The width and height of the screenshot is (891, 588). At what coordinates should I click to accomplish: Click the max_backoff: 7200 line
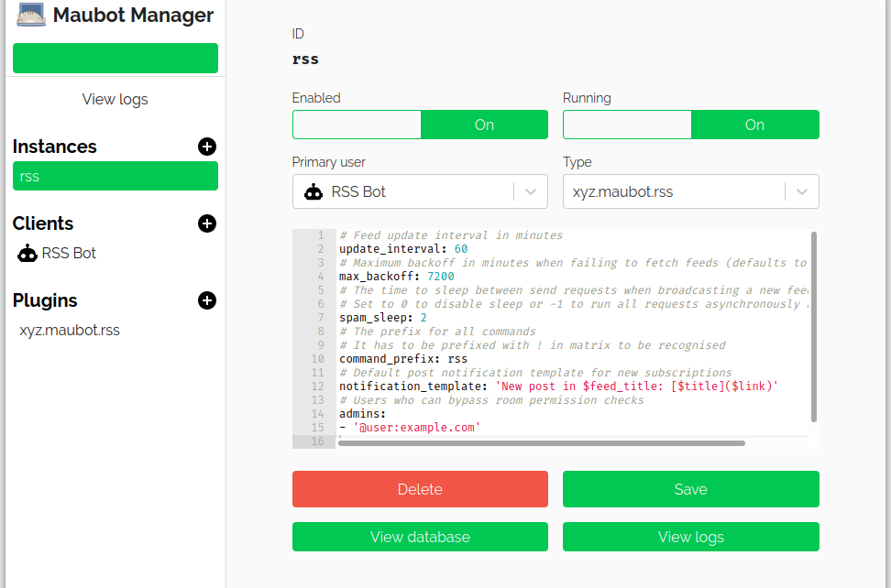pyautogui.click(x=397, y=277)
